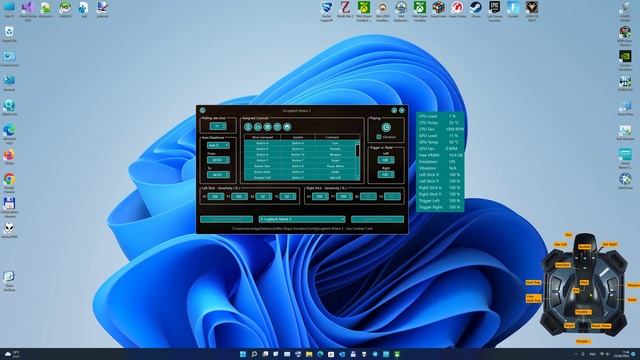Open the Recycle Bin desktop icon
The width and height of the screenshot is (640, 360).
[x=9, y=34]
